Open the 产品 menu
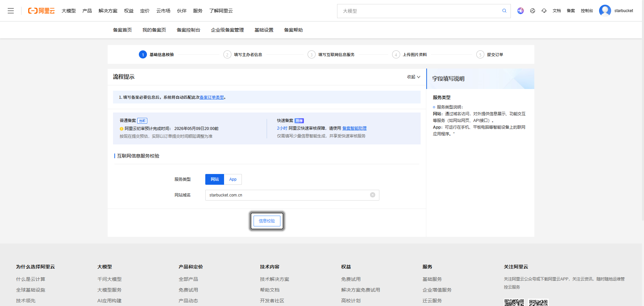Viewport: 644px width, 306px height. pyautogui.click(x=87, y=11)
